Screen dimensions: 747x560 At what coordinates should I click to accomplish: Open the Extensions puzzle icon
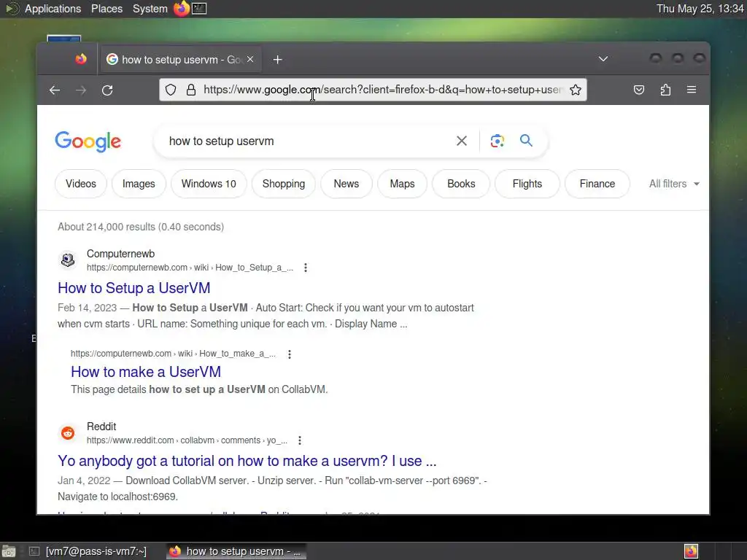click(665, 90)
